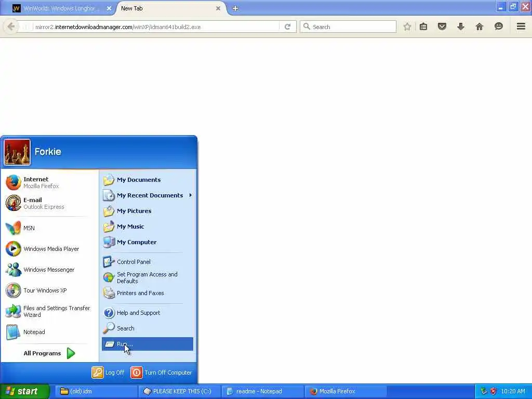This screenshot has height=399, width=532.
Task: Click the 10:20 AM system clock
Action: click(x=513, y=391)
